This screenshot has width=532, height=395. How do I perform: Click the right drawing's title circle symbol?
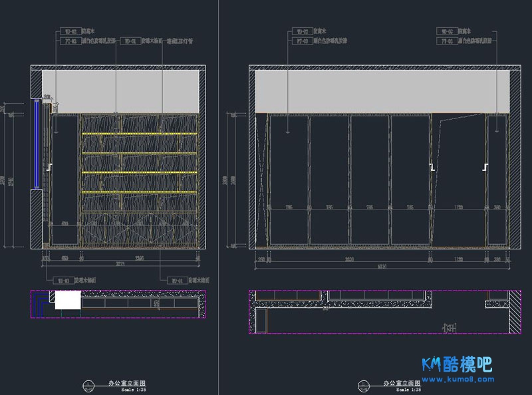363,384
